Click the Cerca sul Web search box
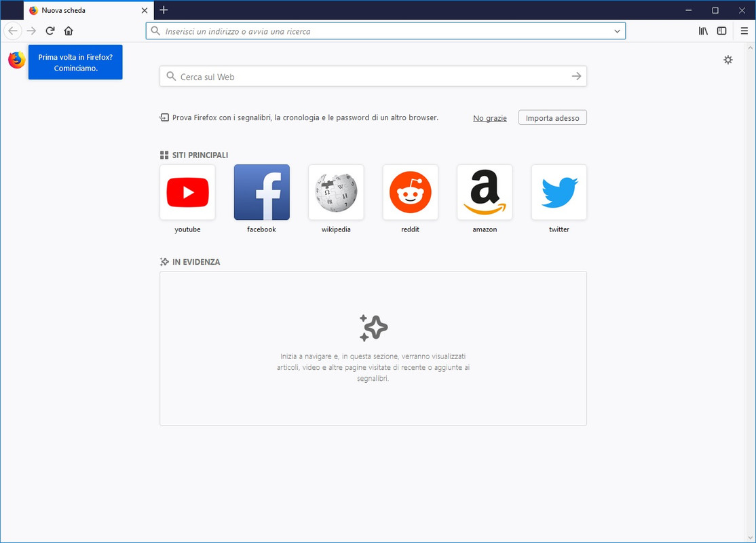756x543 pixels. pyautogui.click(x=373, y=77)
